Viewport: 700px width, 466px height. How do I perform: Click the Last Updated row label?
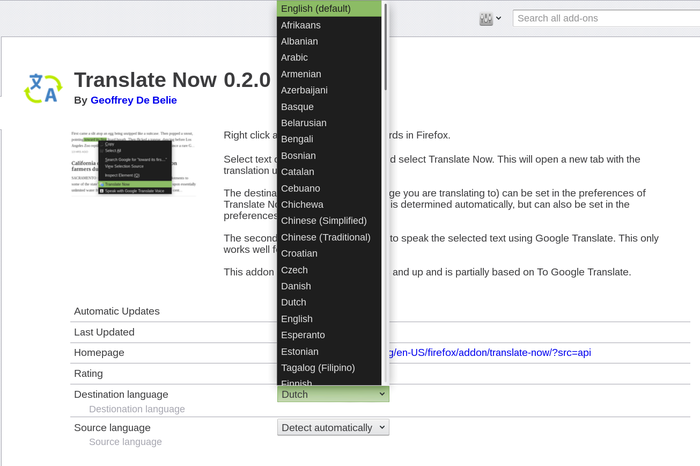click(x=104, y=332)
